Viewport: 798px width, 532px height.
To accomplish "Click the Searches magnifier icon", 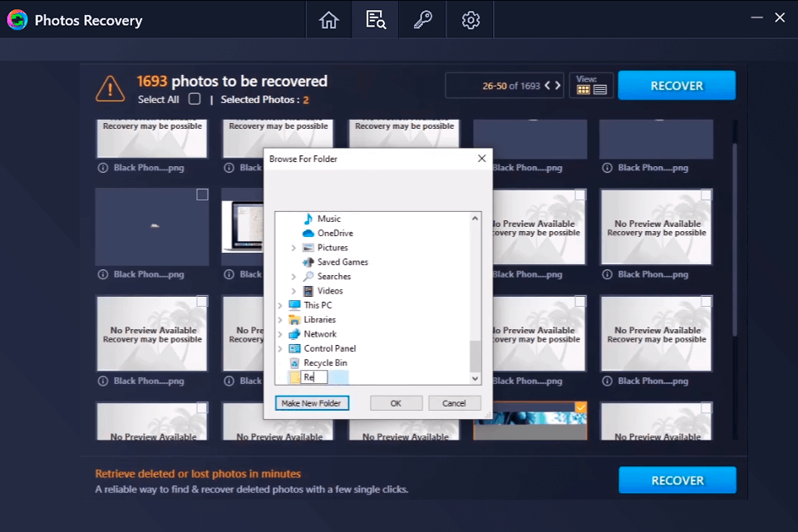I will [308, 276].
